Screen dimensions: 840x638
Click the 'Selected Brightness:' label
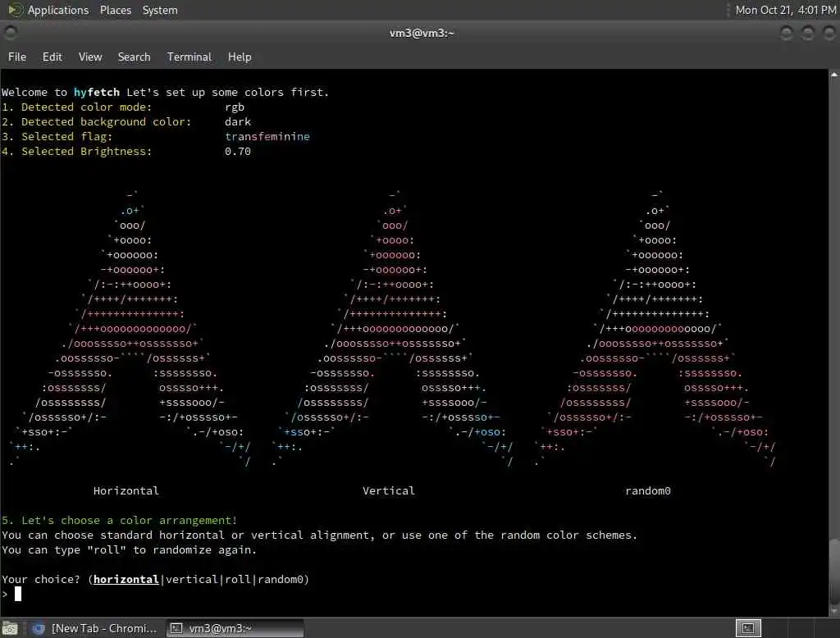(86, 152)
